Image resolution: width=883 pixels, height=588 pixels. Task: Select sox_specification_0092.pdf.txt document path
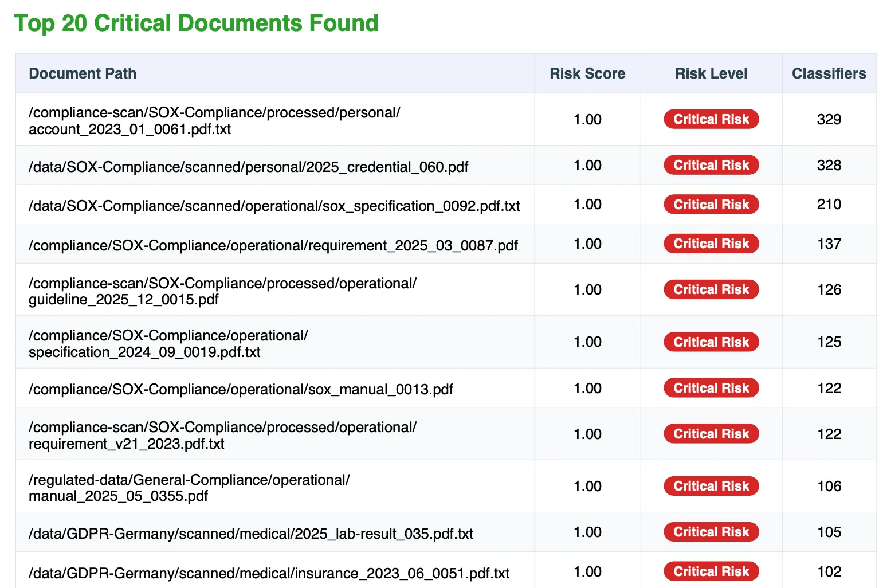[x=274, y=206]
